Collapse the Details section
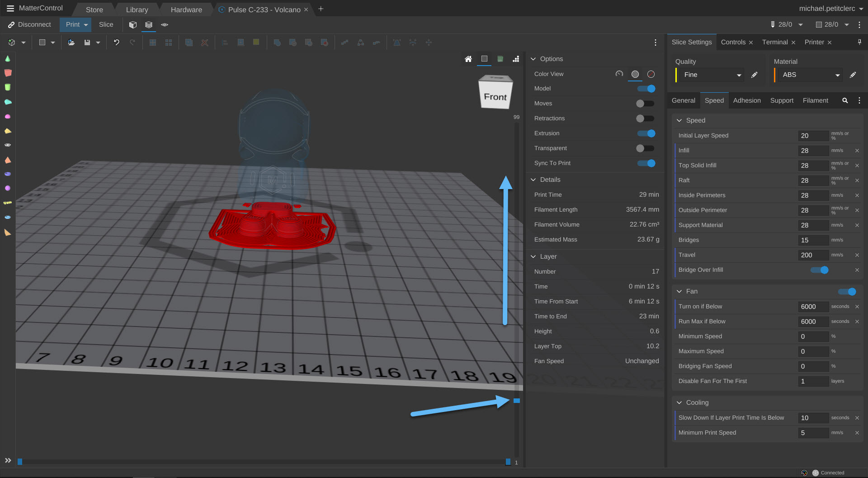Image resolution: width=868 pixels, height=478 pixels. [533, 180]
